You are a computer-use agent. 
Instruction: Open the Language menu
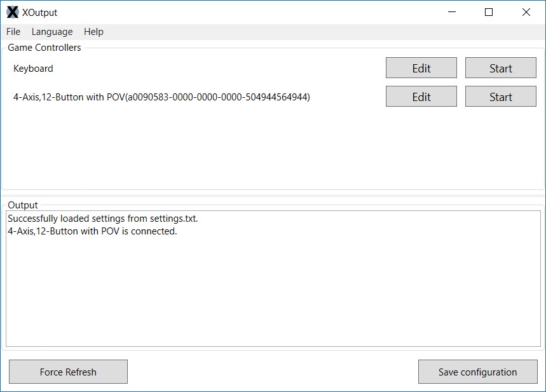[51, 32]
